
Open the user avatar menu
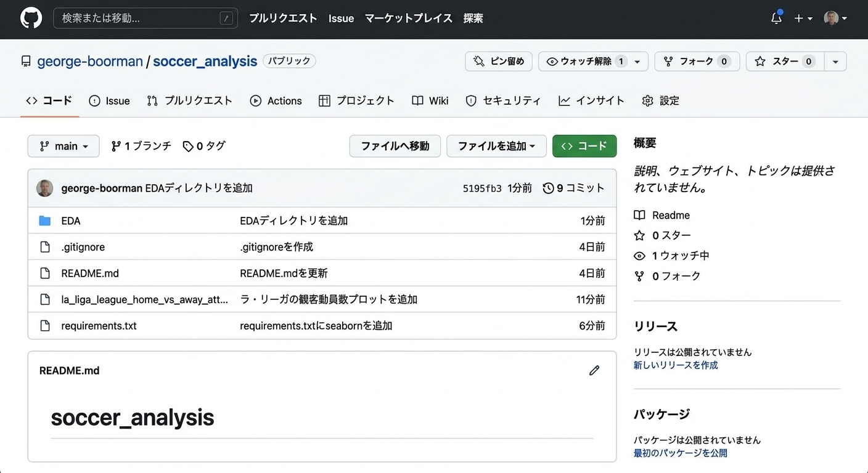pyautogui.click(x=835, y=18)
